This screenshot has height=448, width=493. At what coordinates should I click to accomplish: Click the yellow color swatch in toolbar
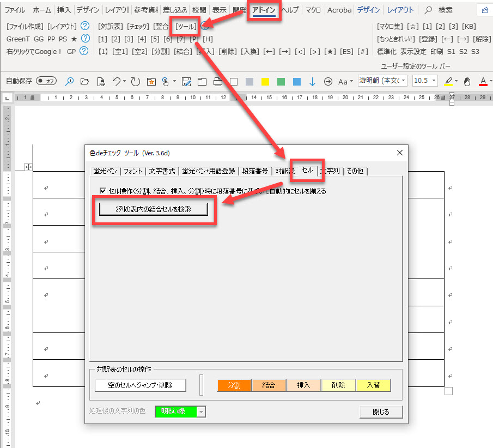pyautogui.click(x=265, y=82)
